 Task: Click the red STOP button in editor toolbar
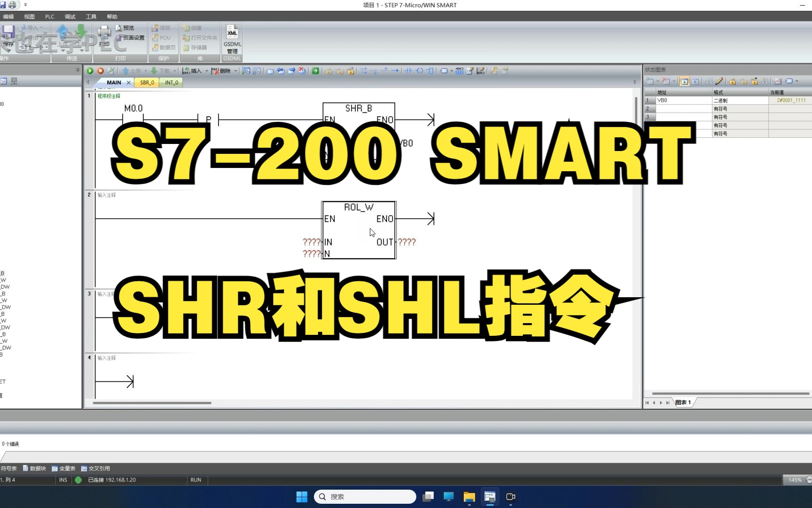pyautogui.click(x=100, y=71)
